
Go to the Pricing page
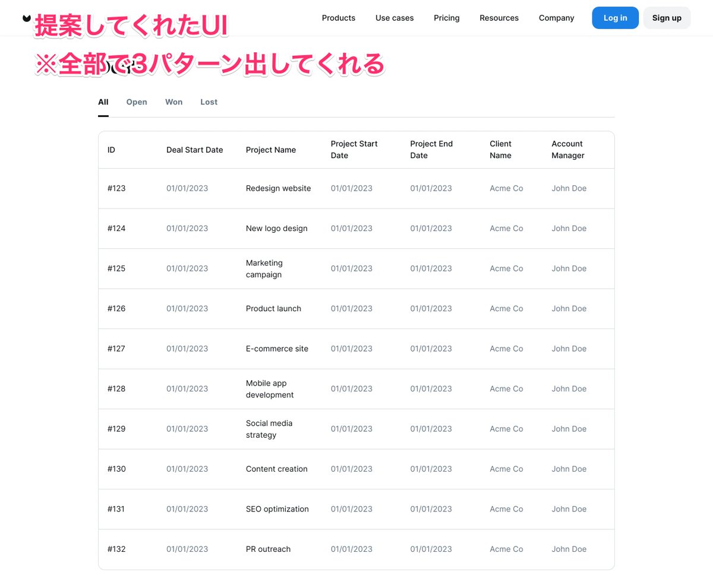(x=447, y=18)
